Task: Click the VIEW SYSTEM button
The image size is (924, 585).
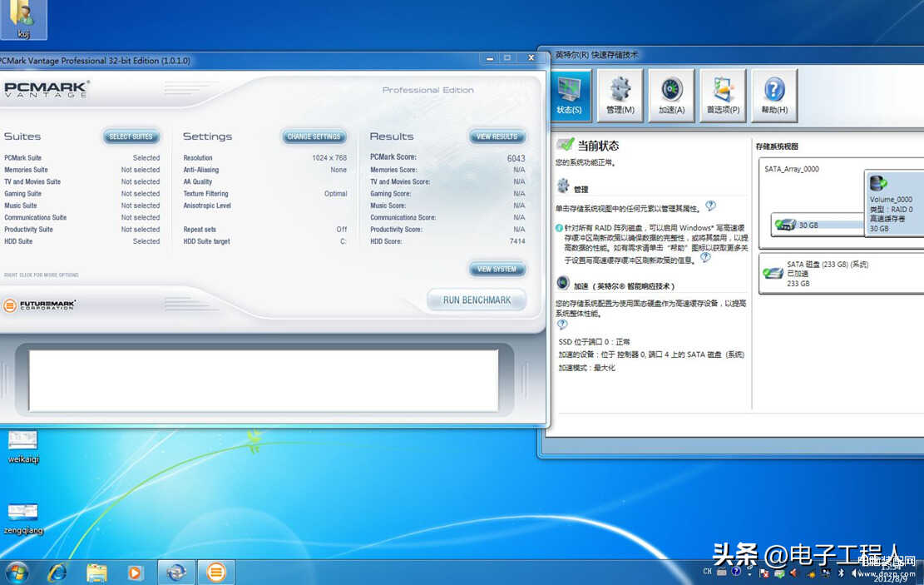Action: click(x=497, y=270)
